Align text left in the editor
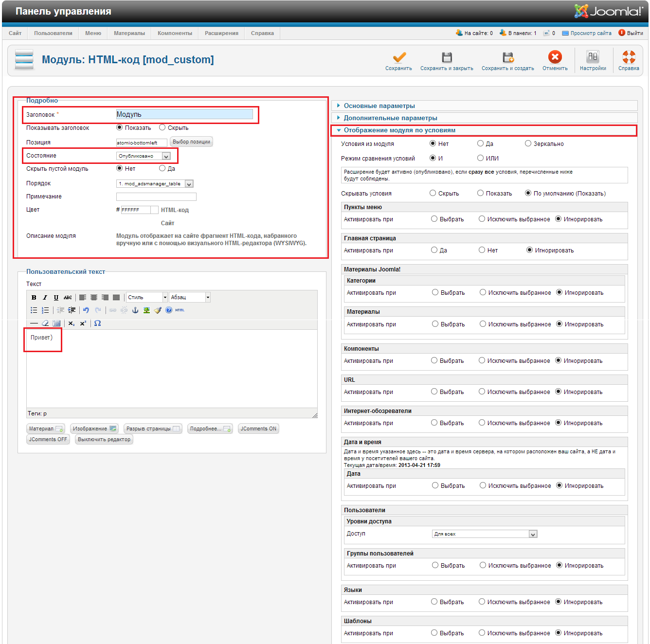Viewport: 650px width, 644px height. pos(83,297)
